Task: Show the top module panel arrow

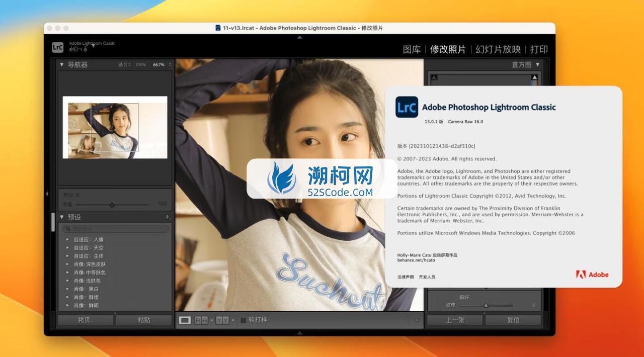Action: point(300,37)
